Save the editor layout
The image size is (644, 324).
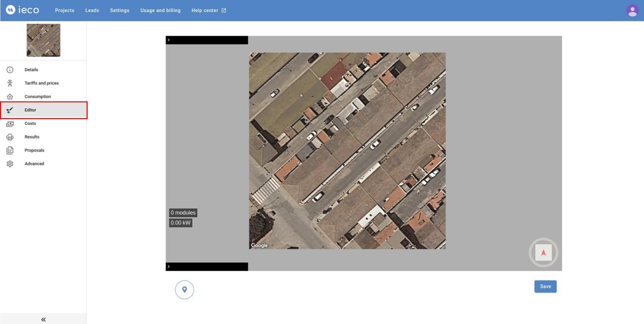pos(545,286)
